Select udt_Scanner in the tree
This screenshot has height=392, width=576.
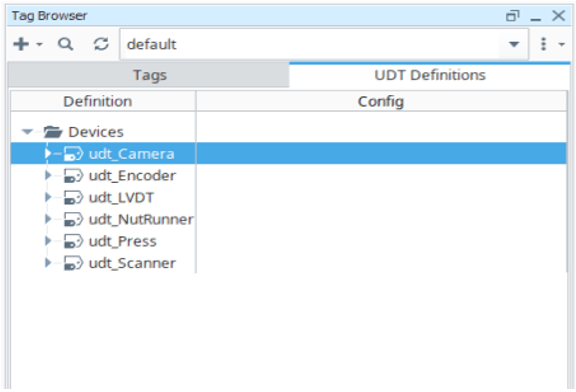click(132, 263)
